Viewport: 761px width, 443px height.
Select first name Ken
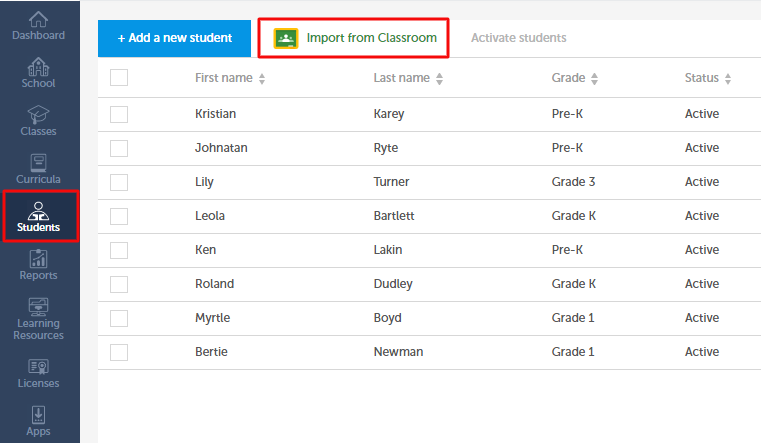pos(205,250)
